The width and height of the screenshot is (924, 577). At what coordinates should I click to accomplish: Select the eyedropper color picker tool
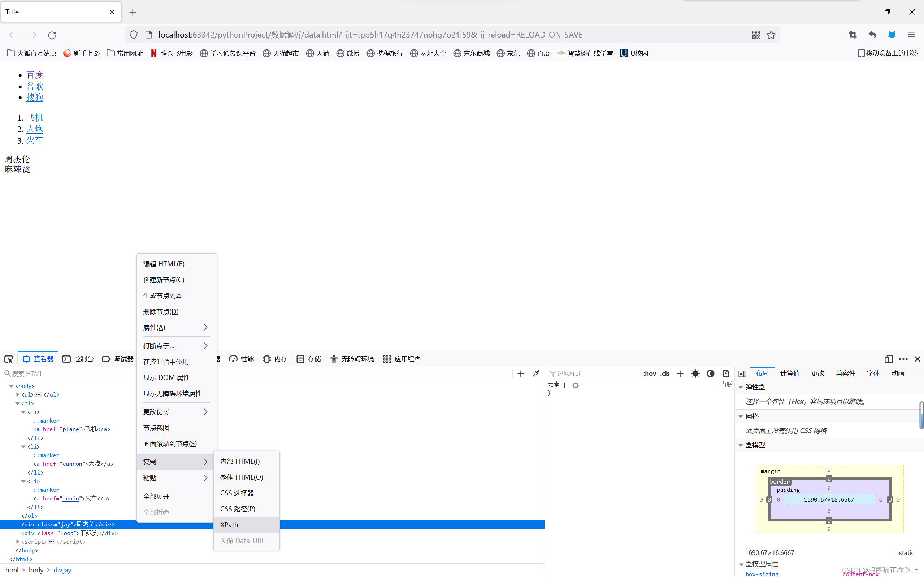point(536,373)
